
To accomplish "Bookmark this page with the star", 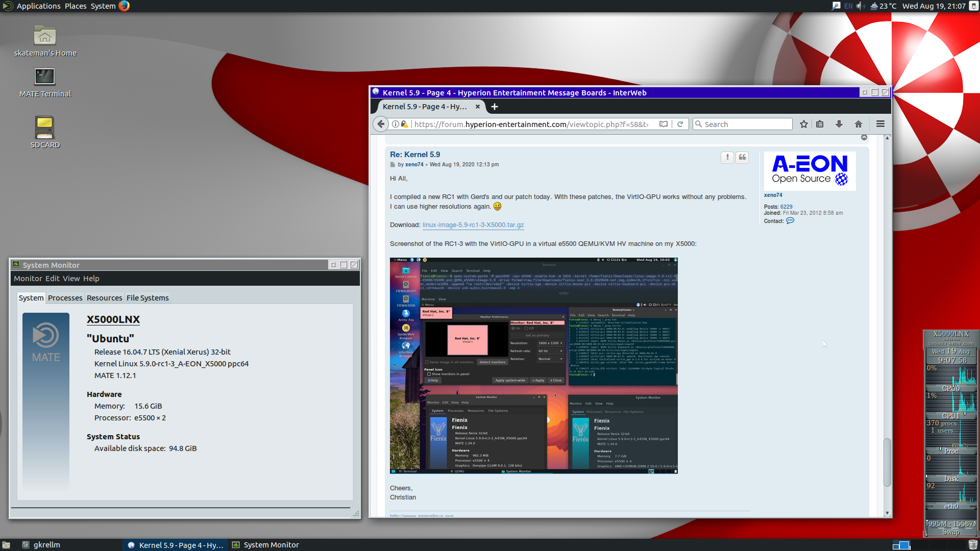I will (x=804, y=124).
